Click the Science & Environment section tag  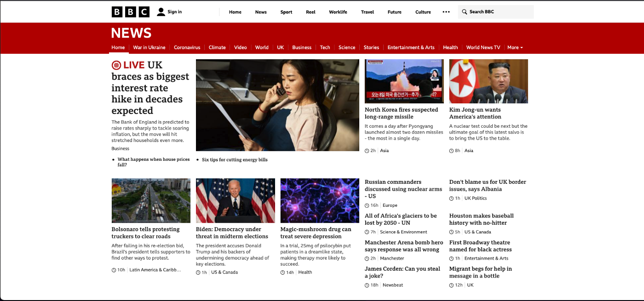[x=403, y=232]
